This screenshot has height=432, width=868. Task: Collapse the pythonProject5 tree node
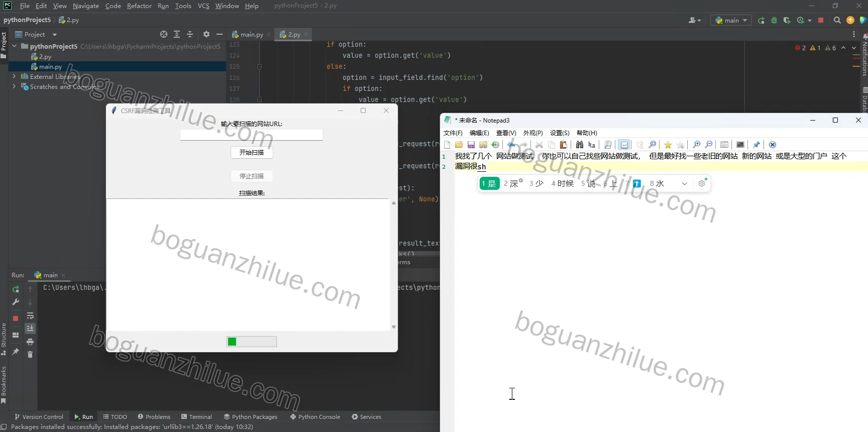15,46
